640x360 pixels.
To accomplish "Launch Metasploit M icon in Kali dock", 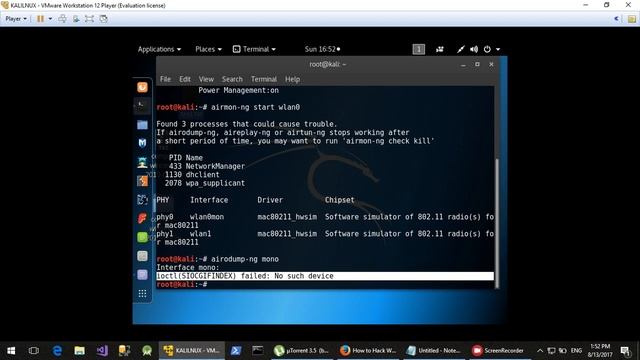I will pyautogui.click(x=142, y=143).
